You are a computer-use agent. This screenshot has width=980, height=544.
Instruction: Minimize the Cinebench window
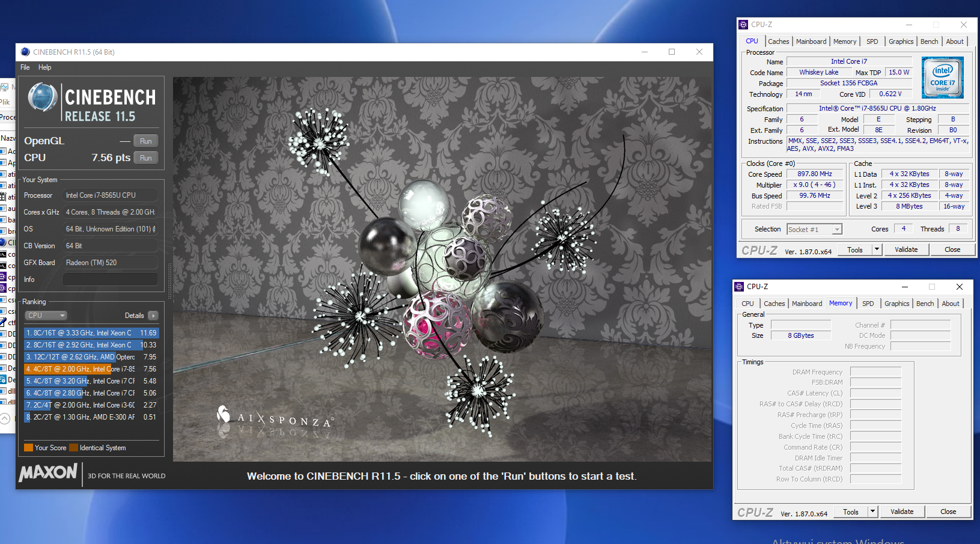pos(645,52)
